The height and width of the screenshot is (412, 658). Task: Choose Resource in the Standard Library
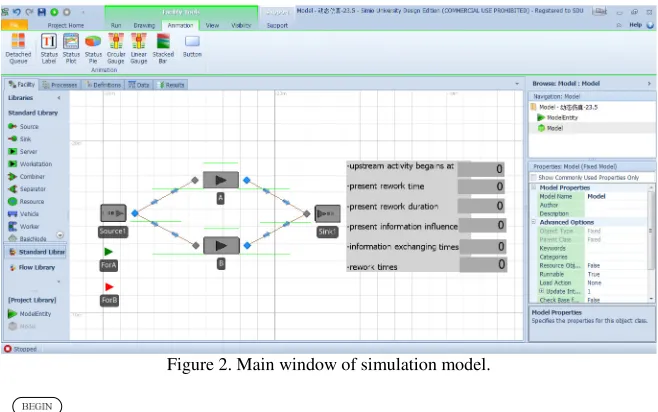[x=26, y=201]
